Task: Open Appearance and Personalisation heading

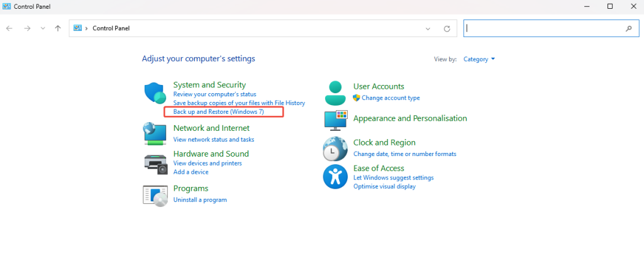Action: pyautogui.click(x=410, y=118)
